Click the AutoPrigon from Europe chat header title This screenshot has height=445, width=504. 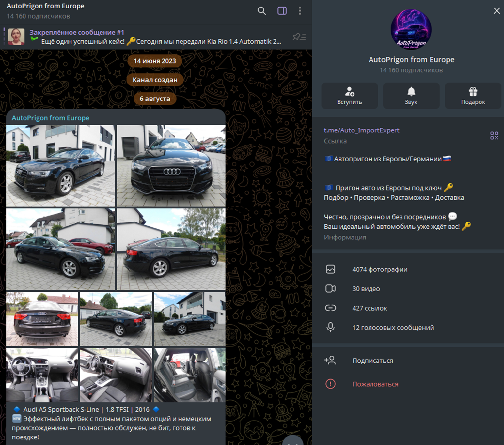45,6
